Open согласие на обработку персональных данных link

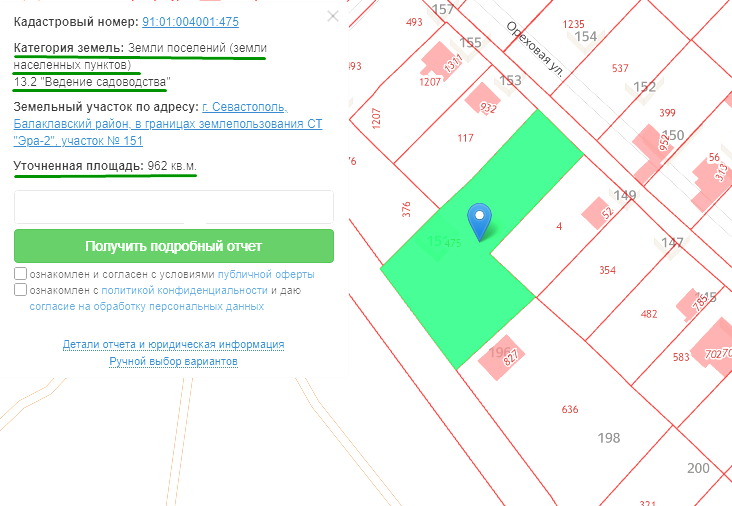tap(147, 307)
